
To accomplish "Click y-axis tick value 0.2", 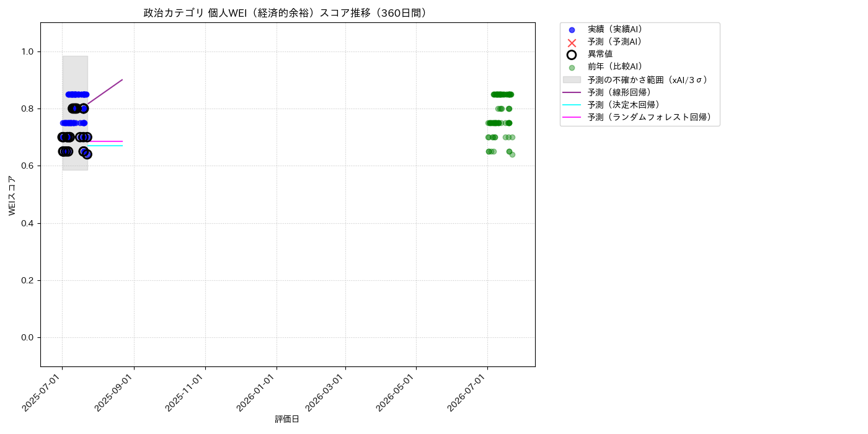I will pyautogui.click(x=29, y=280).
